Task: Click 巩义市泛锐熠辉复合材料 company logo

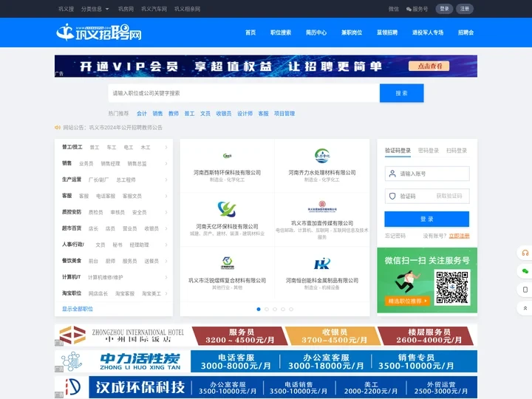Action: (x=227, y=262)
